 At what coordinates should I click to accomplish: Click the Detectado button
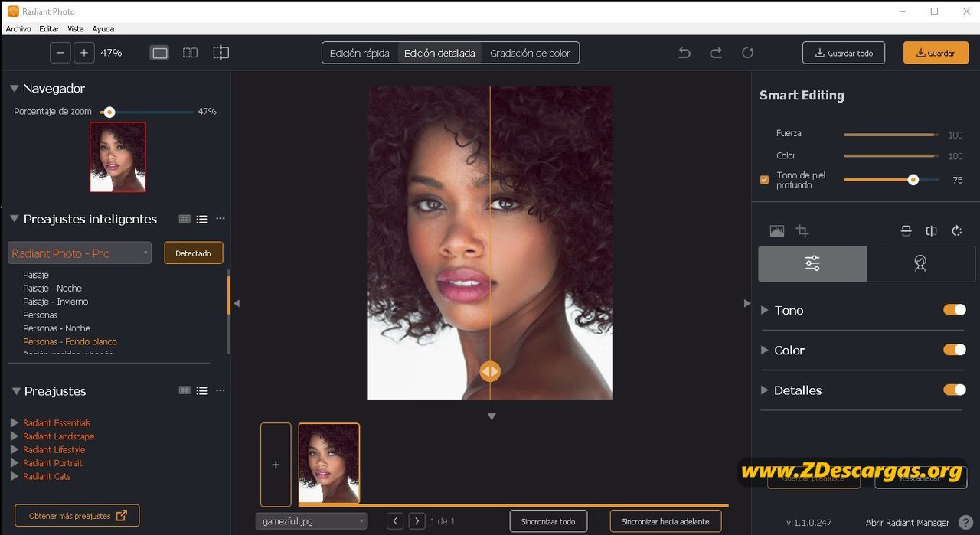[x=193, y=253]
